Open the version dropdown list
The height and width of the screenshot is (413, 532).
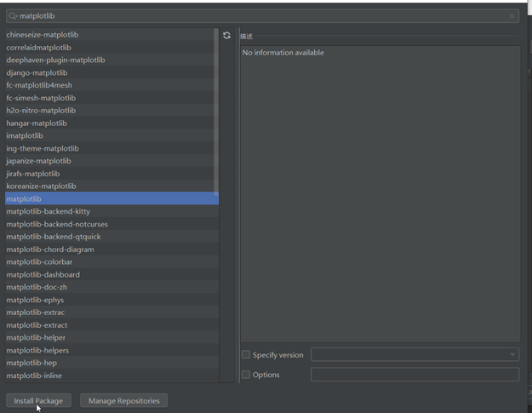coord(512,354)
